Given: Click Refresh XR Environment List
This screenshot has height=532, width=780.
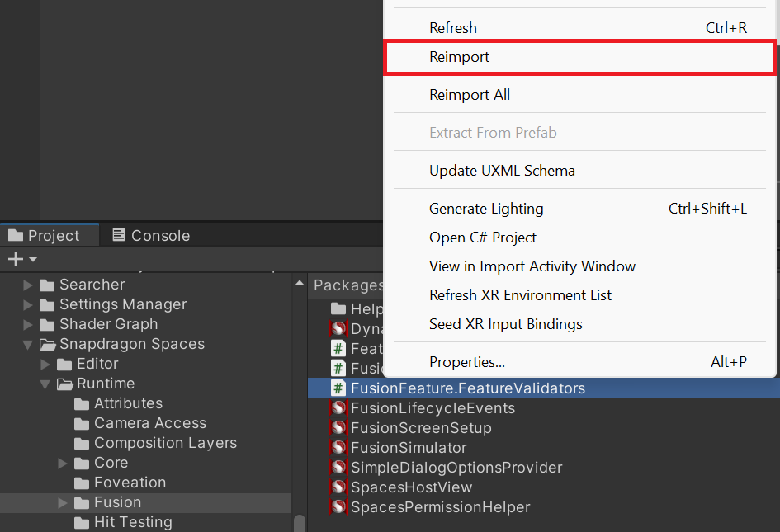Looking at the screenshot, I should click(579, 295).
